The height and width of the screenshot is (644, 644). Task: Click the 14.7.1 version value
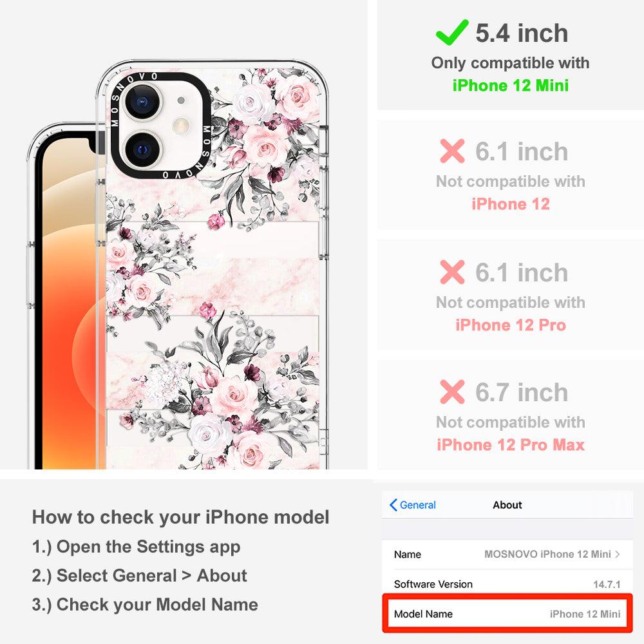(607, 584)
